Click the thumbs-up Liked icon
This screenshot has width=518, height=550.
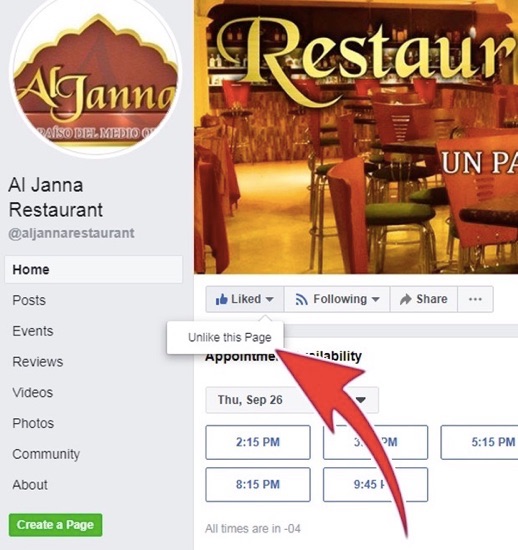(222, 299)
